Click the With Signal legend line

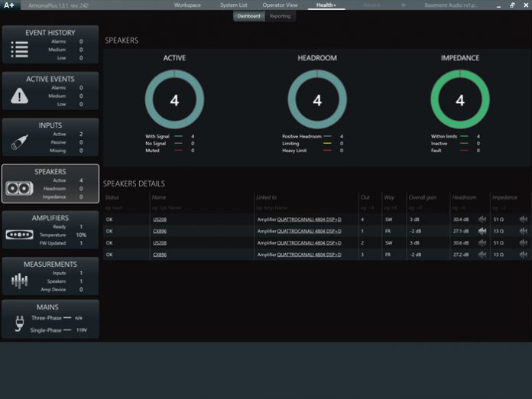(x=178, y=136)
